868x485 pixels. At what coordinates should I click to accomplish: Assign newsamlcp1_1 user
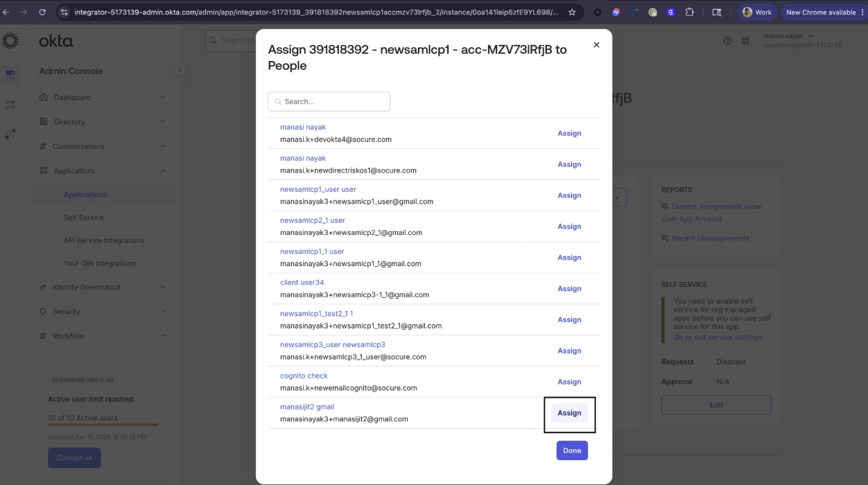pos(569,258)
